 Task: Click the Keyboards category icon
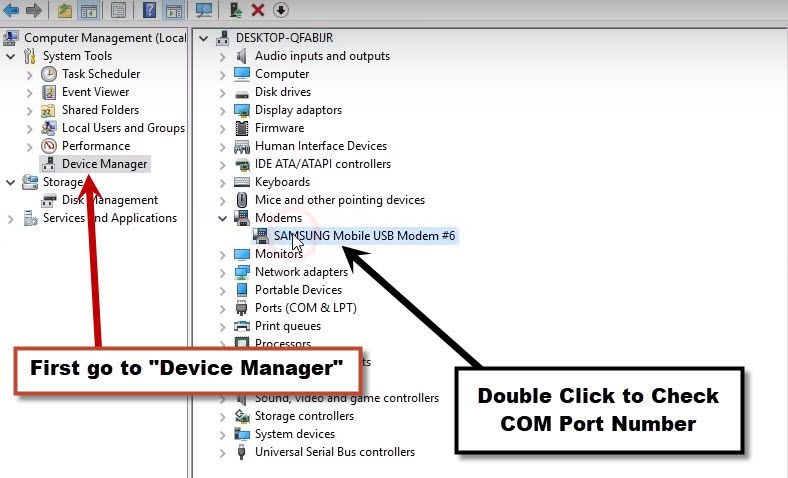coord(242,182)
